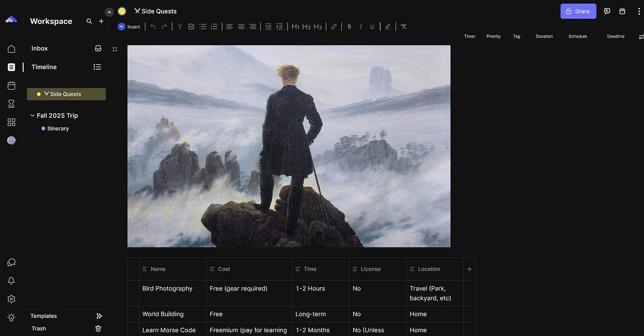The width and height of the screenshot is (644, 336).
Task: Open the chat bubble icon in left rail
Action: click(11, 262)
